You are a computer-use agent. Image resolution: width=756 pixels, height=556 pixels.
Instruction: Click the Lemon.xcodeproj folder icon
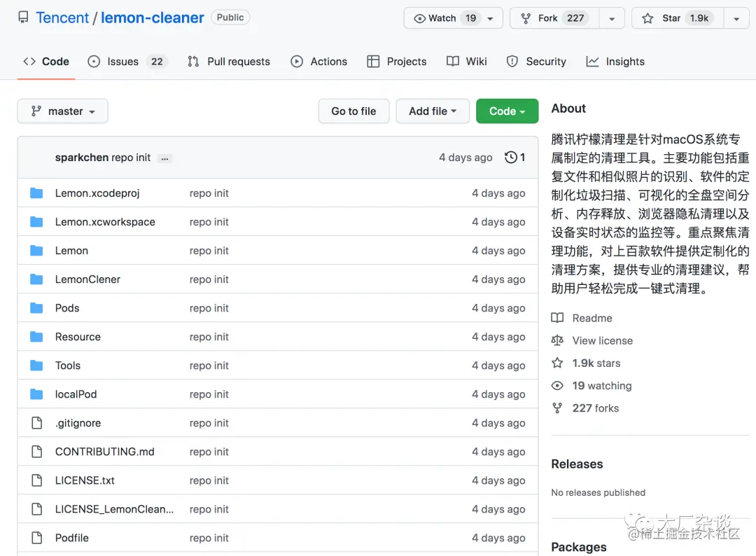coord(36,193)
